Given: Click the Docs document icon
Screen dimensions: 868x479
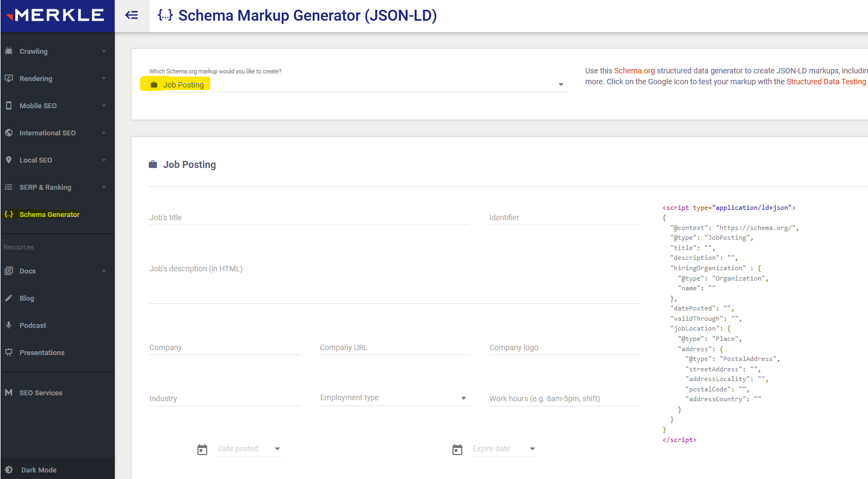Looking at the screenshot, I should (9, 271).
